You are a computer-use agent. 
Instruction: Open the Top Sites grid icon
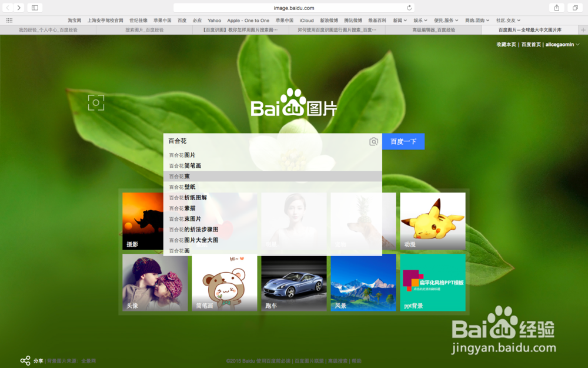click(x=9, y=20)
